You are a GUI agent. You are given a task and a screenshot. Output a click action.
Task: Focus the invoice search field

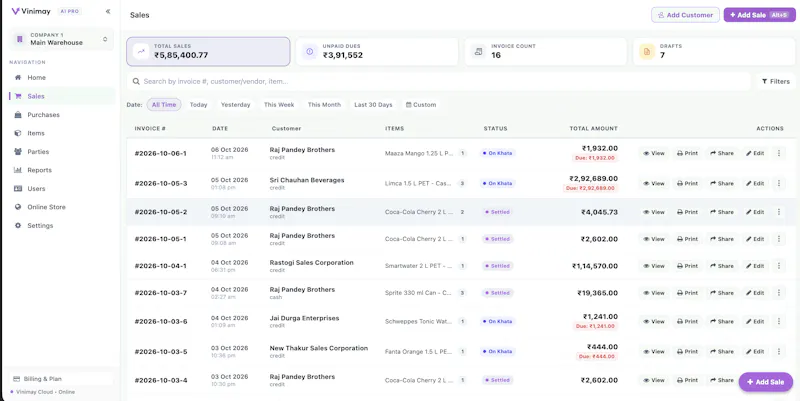click(439, 82)
